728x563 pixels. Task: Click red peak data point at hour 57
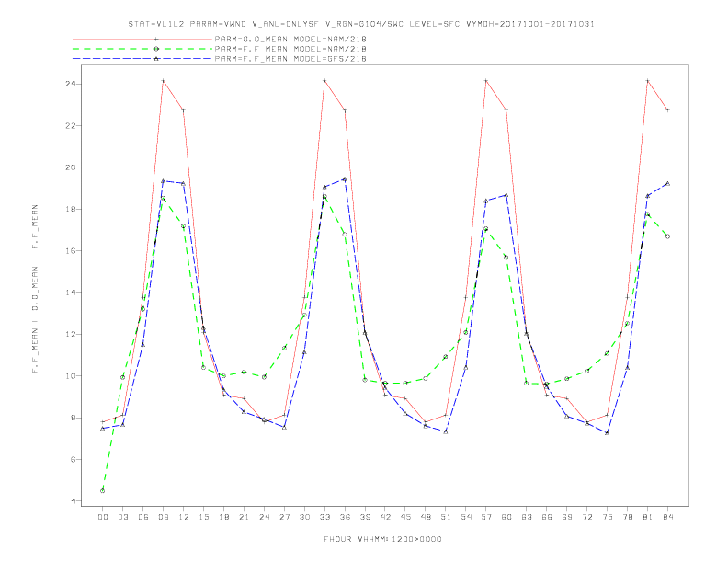(486, 81)
